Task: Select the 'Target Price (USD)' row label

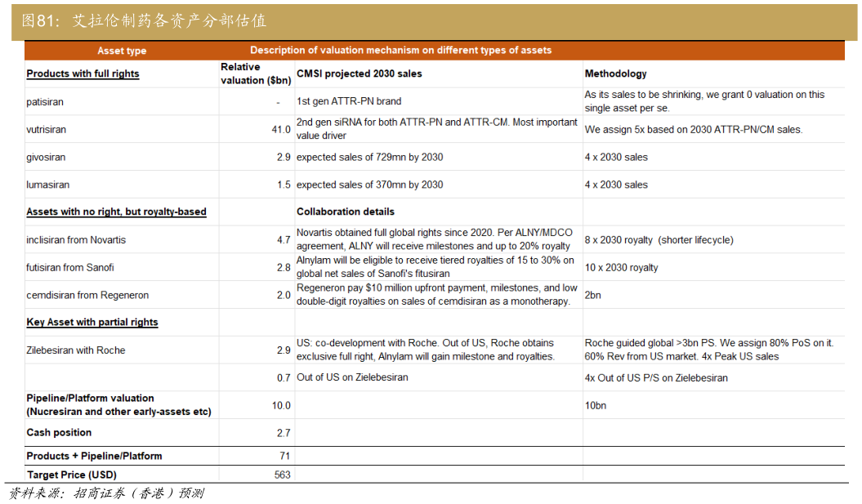Action: [71, 475]
